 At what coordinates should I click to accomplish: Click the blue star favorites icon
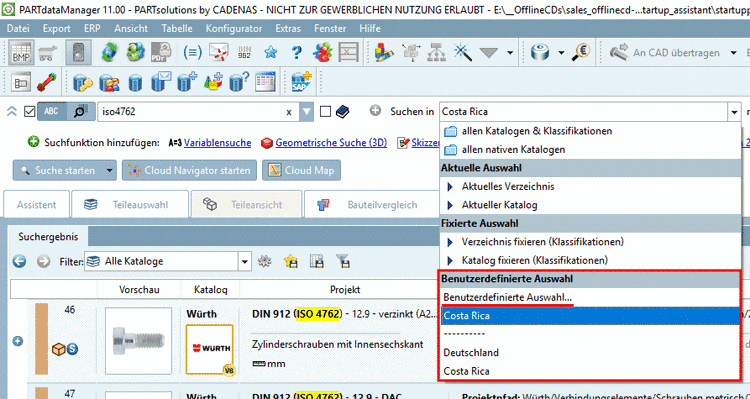point(271,53)
